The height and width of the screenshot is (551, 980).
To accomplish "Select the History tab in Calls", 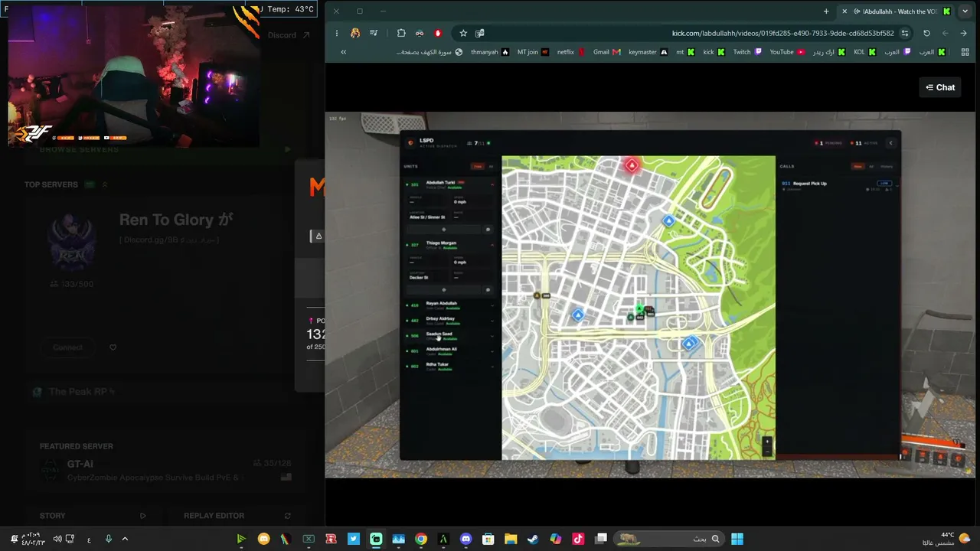I will (x=887, y=166).
